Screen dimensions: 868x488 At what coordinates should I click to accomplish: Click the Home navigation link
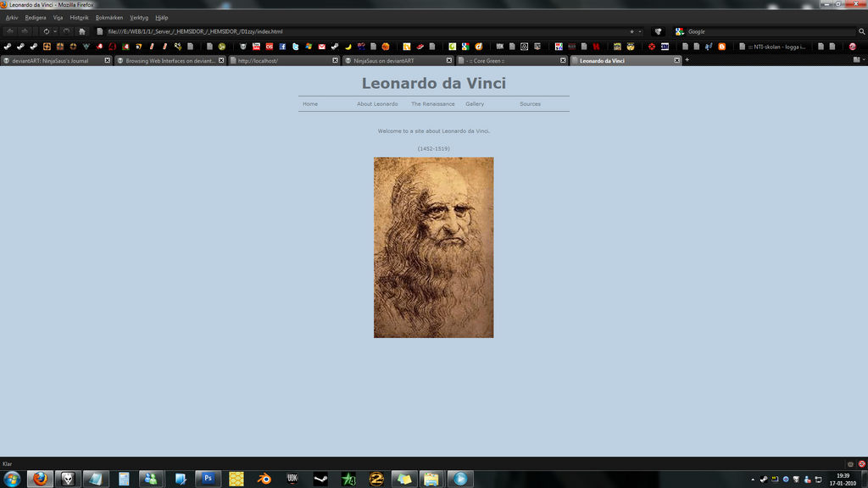click(310, 104)
